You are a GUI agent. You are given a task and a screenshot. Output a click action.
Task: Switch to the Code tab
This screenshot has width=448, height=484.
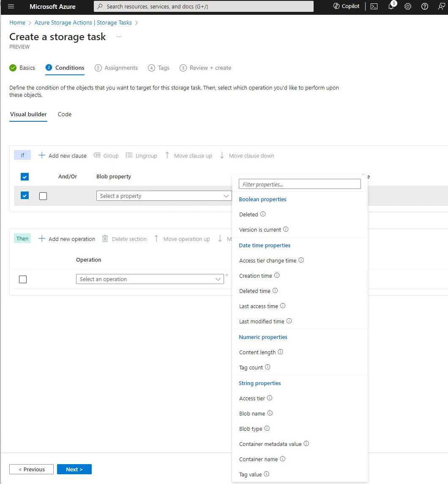click(x=65, y=114)
